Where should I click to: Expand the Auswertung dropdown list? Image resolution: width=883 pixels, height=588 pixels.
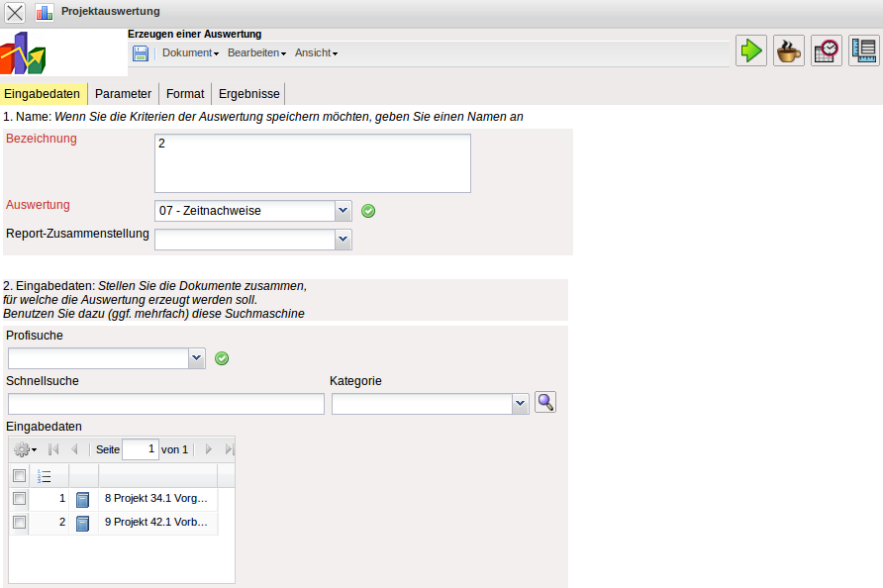point(343,211)
